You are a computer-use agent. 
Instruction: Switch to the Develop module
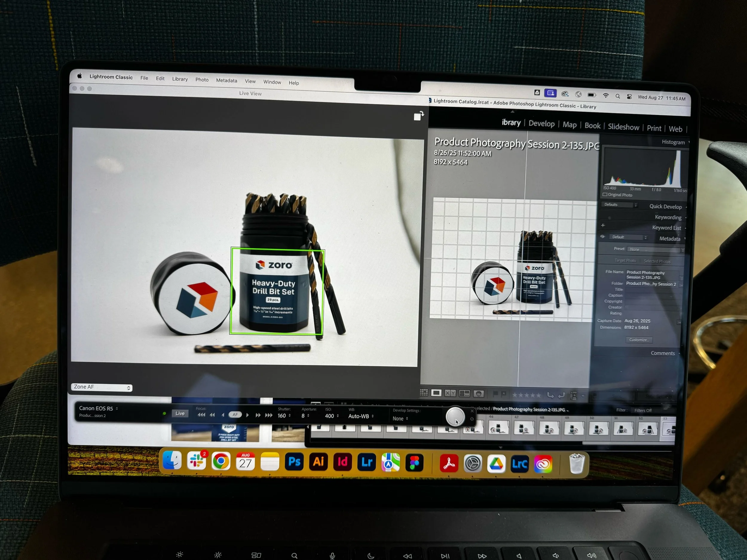tap(541, 124)
